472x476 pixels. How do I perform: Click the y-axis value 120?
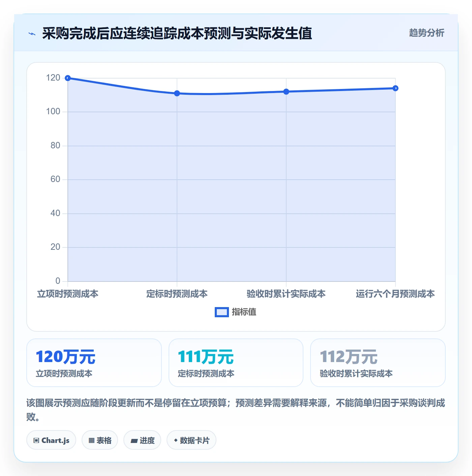(53, 78)
